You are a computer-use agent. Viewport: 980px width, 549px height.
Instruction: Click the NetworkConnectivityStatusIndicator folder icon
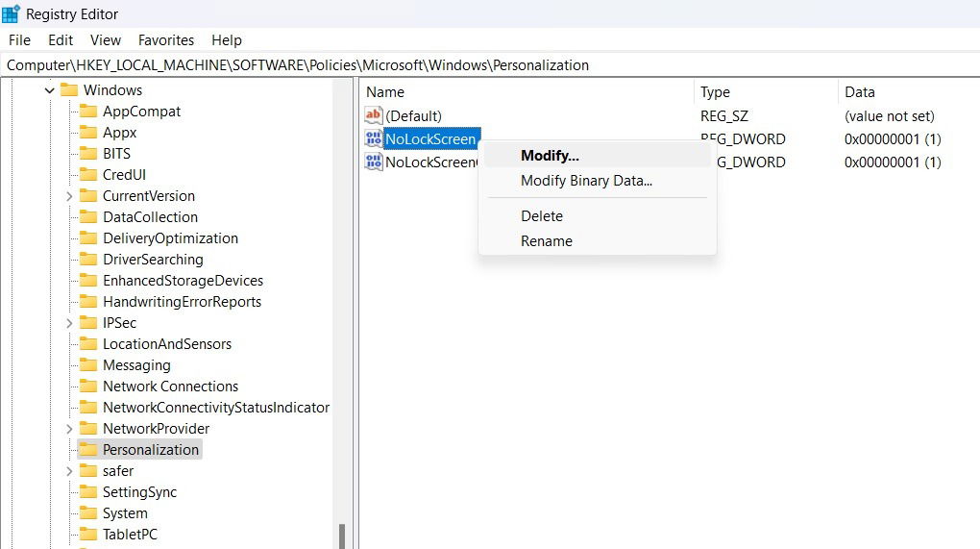(88, 407)
